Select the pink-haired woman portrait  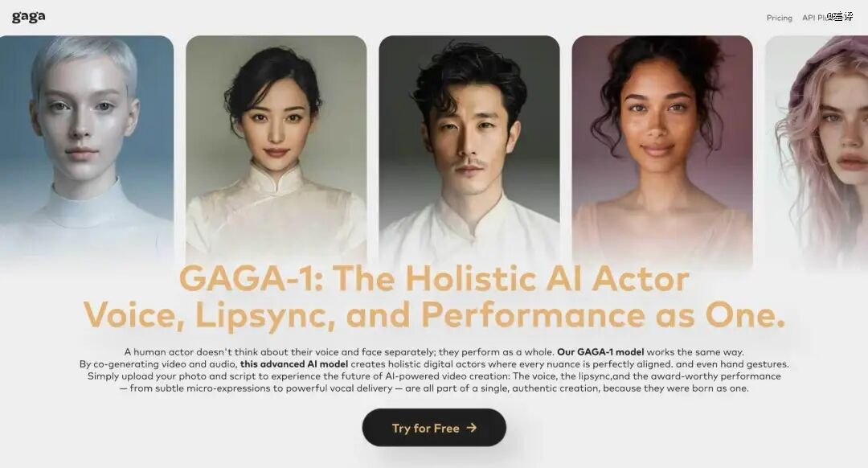click(817, 150)
